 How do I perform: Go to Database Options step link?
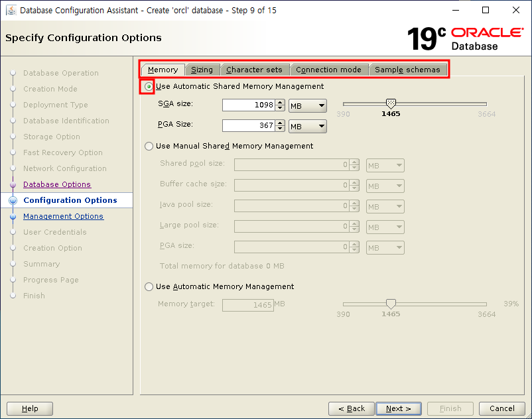tap(57, 184)
